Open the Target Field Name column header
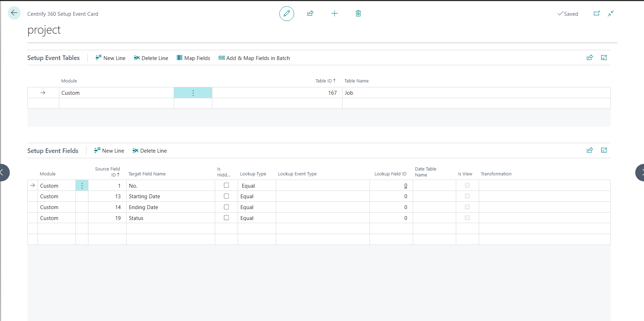Image resolution: width=644 pixels, height=321 pixels. pos(147,174)
